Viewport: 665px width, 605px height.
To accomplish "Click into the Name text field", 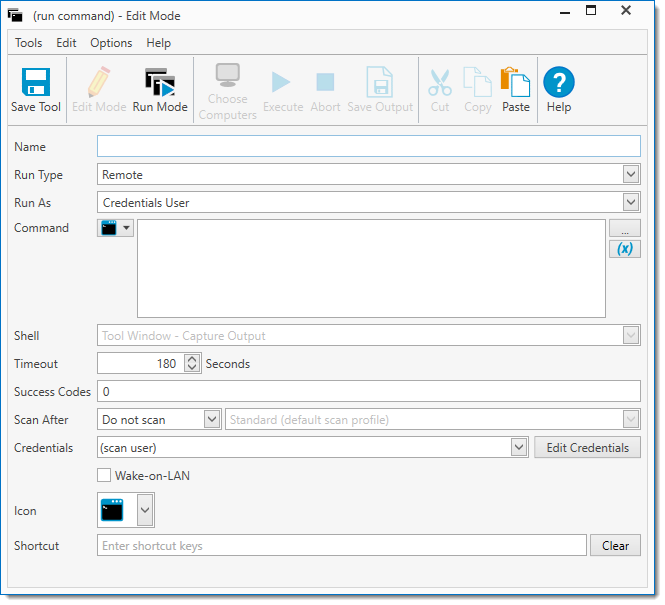I will 368,147.
